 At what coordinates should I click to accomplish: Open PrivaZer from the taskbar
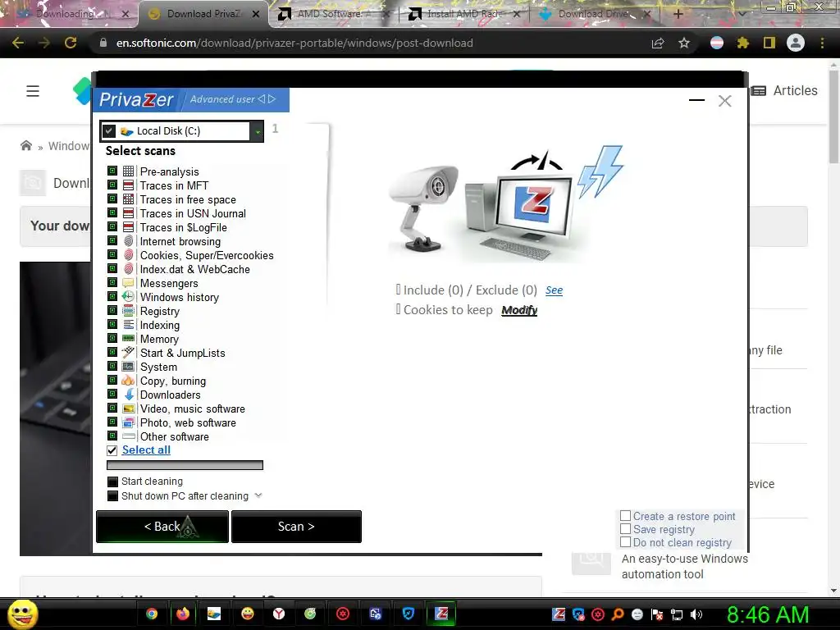(x=441, y=614)
